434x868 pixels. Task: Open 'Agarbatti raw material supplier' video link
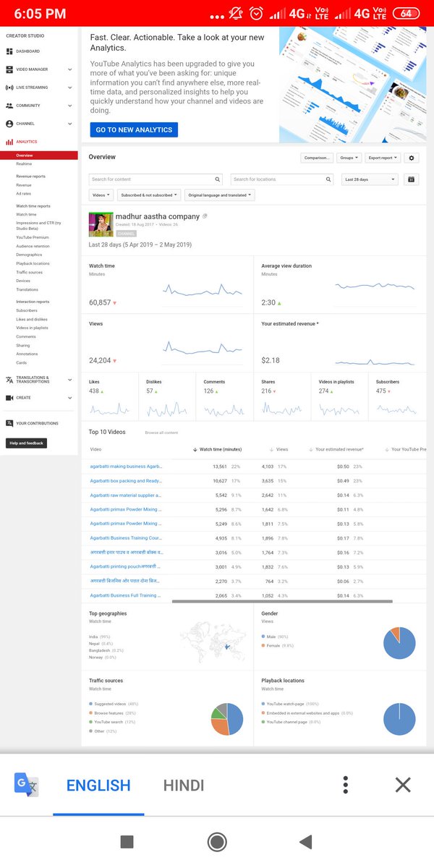point(126,495)
